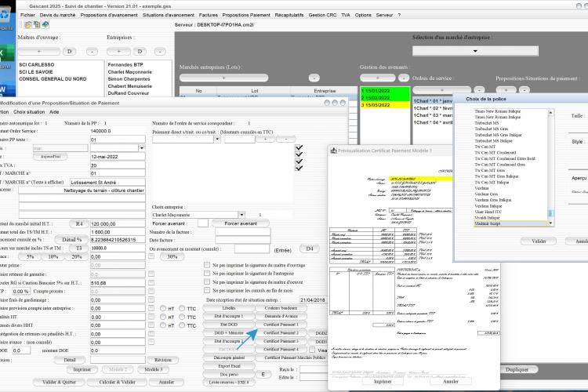Open the dropdown above the 12-mai-2022 date
The width and height of the screenshot is (588, 392).
tap(141, 148)
